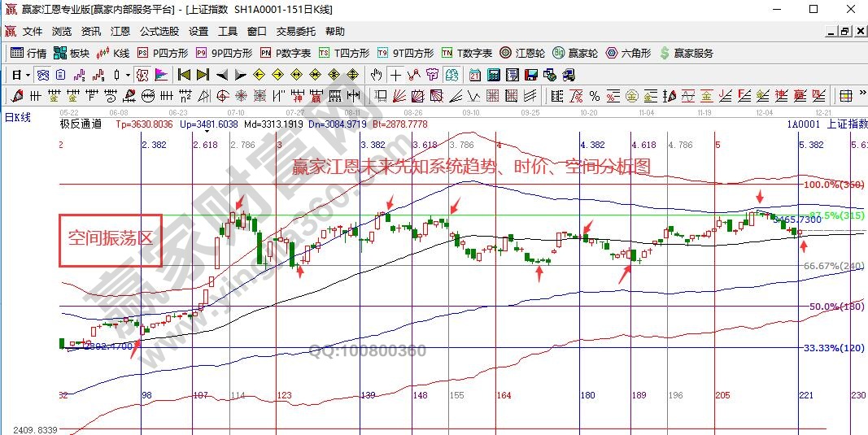Open the 公式选股 menu
The width and height of the screenshot is (868, 435).
[159, 32]
